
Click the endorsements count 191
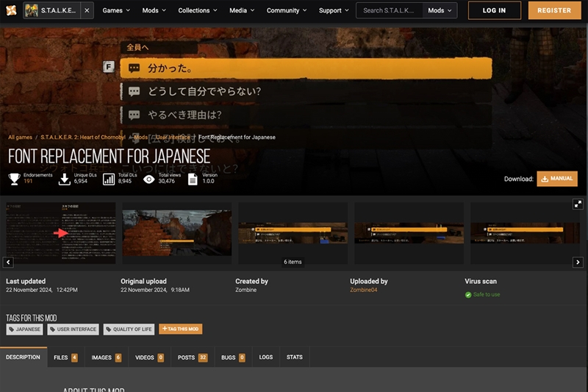click(x=28, y=181)
